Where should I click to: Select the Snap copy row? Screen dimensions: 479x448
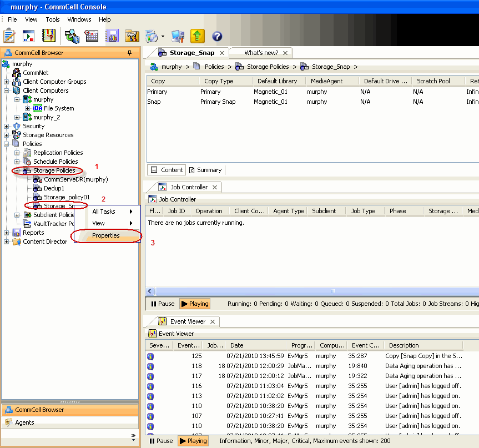pyautogui.click(x=313, y=102)
